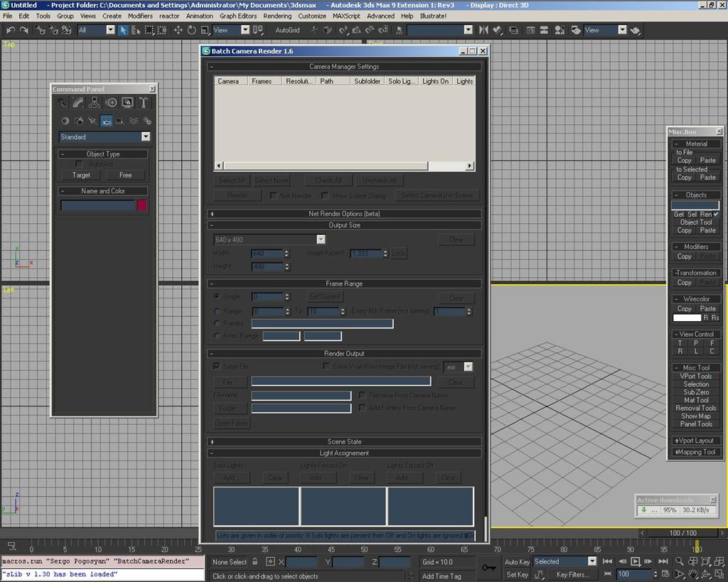Collapse the Camera Manager Settings rollout
The height and width of the screenshot is (582, 728).
tap(344, 66)
